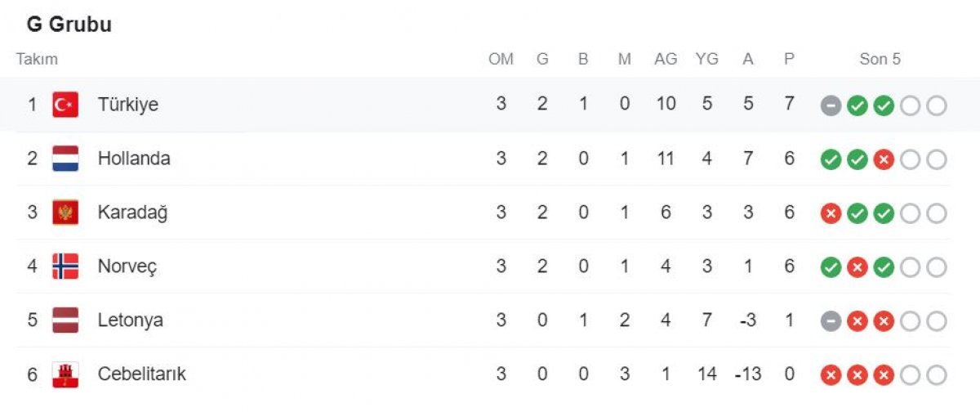Click the Türkiye flag icon
The height and width of the screenshot is (412, 980).
pos(65,105)
